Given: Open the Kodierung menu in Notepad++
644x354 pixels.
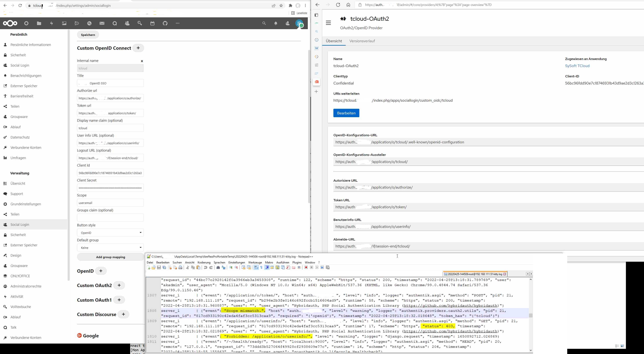Looking at the screenshot, I should (204, 262).
